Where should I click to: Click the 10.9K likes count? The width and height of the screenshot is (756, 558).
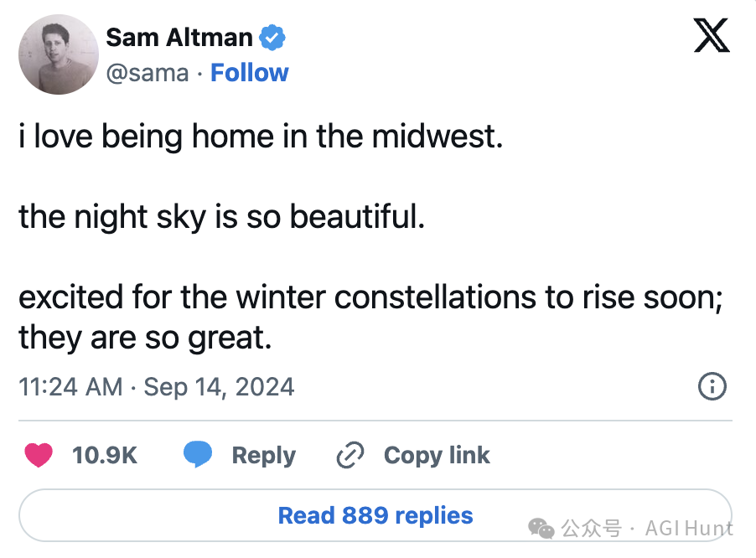pos(105,456)
